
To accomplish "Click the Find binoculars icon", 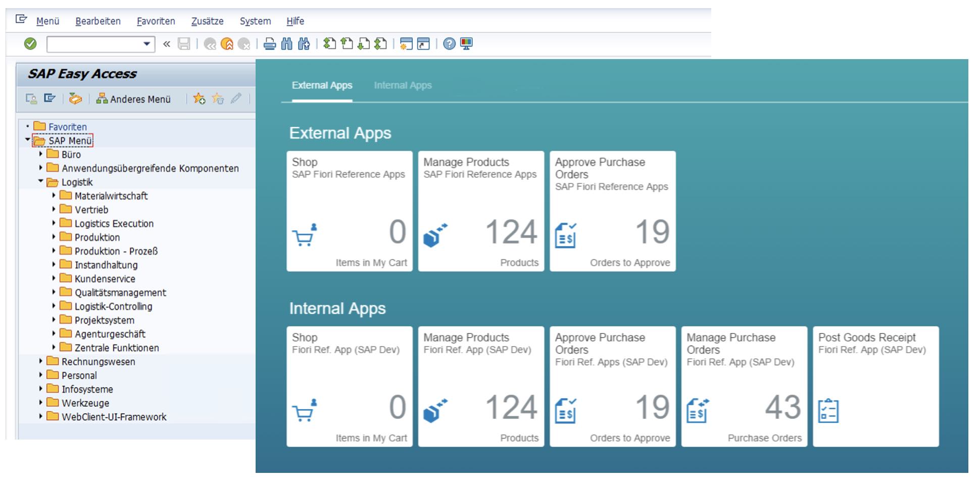I will click(x=286, y=44).
